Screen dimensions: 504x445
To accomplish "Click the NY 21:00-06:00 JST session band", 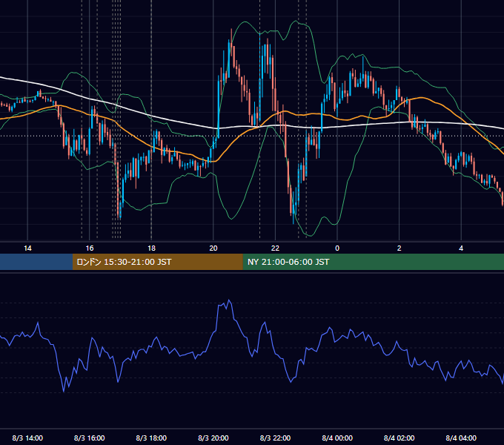I will tap(373, 262).
